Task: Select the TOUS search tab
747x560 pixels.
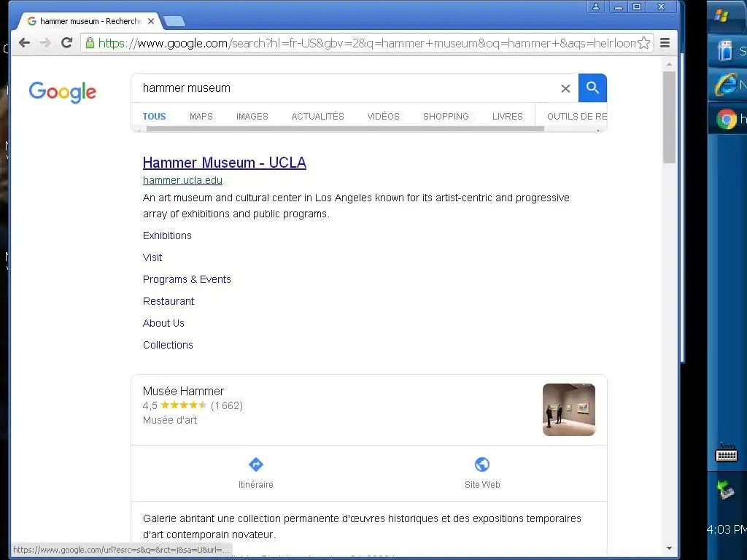Action: click(x=155, y=116)
